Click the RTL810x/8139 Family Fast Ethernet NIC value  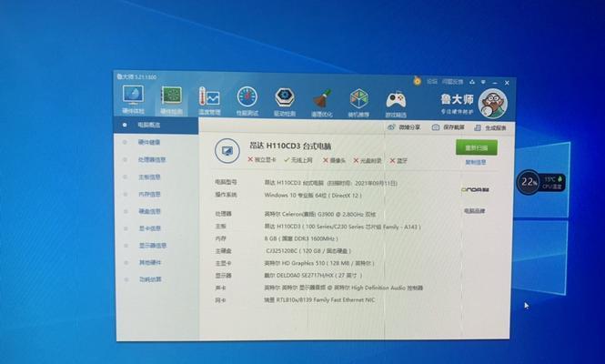(319, 300)
